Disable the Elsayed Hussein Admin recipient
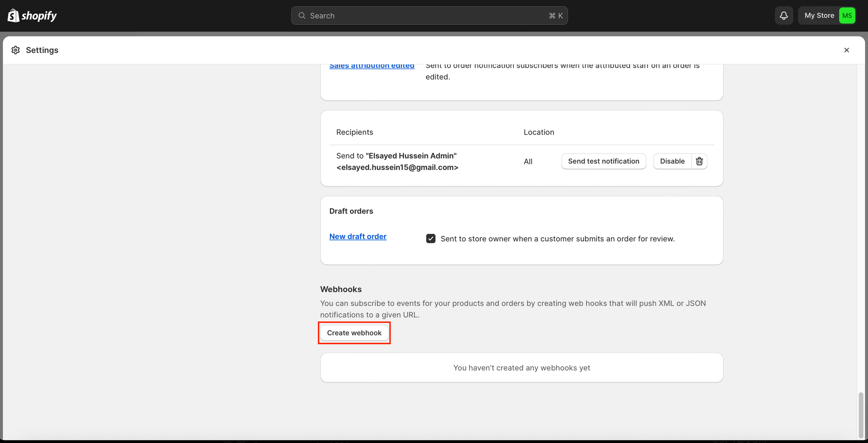 tap(672, 161)
